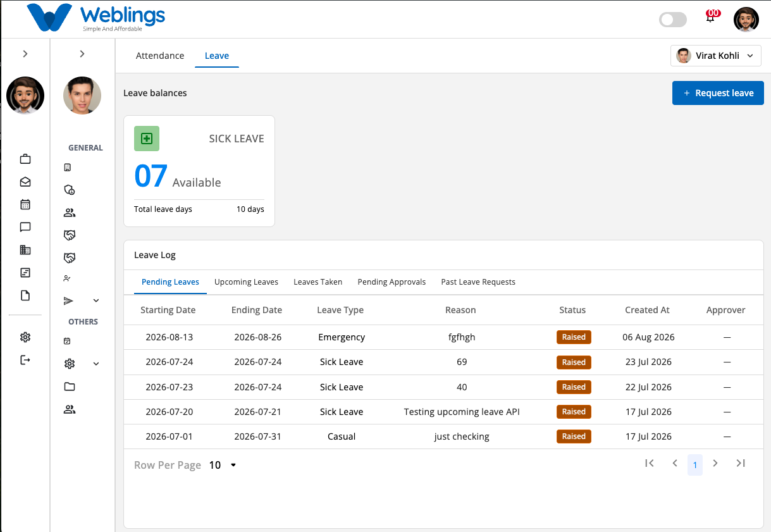The height and width of the screenshot is (532, 771).
Task: Open the mail envelope icon in the sidebar
Action: 25,182
